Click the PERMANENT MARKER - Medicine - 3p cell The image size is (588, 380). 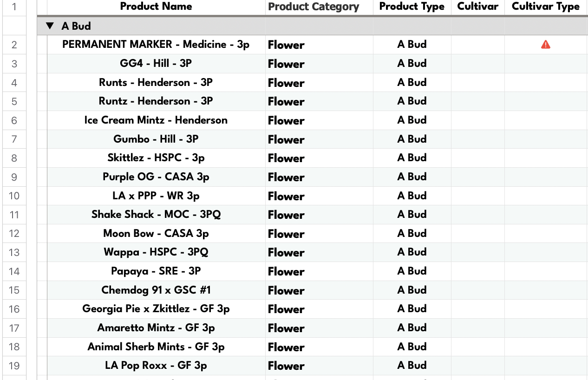[x=156, y=45]
